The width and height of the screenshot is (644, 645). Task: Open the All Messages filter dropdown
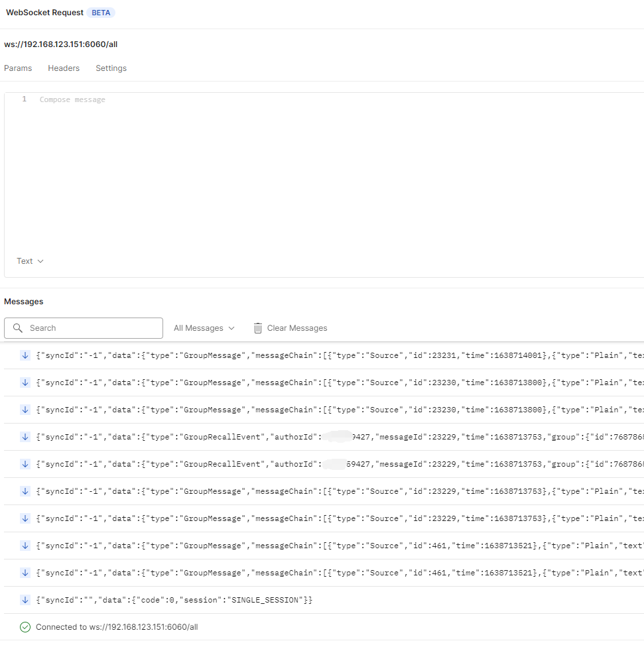click(204, 327)
